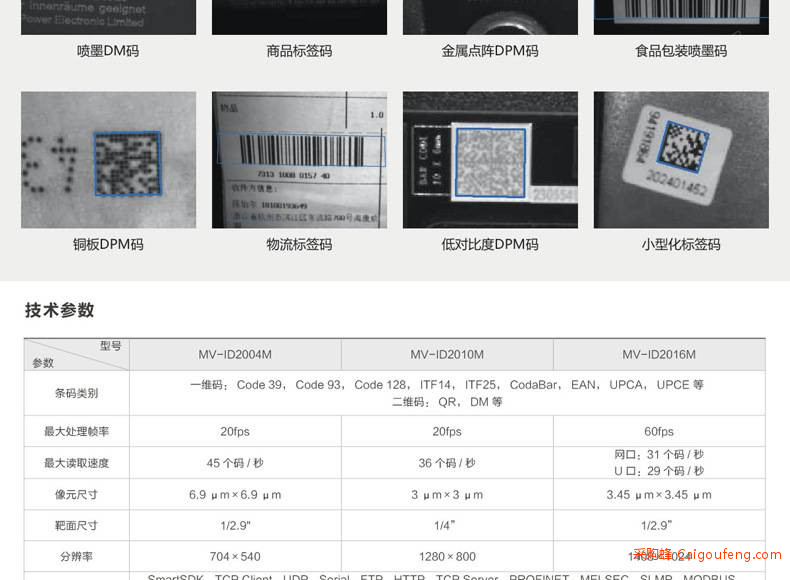Click the 参数 header label
Image resolution: width=790 pixels, height=580 pixels.
point(43,363)
